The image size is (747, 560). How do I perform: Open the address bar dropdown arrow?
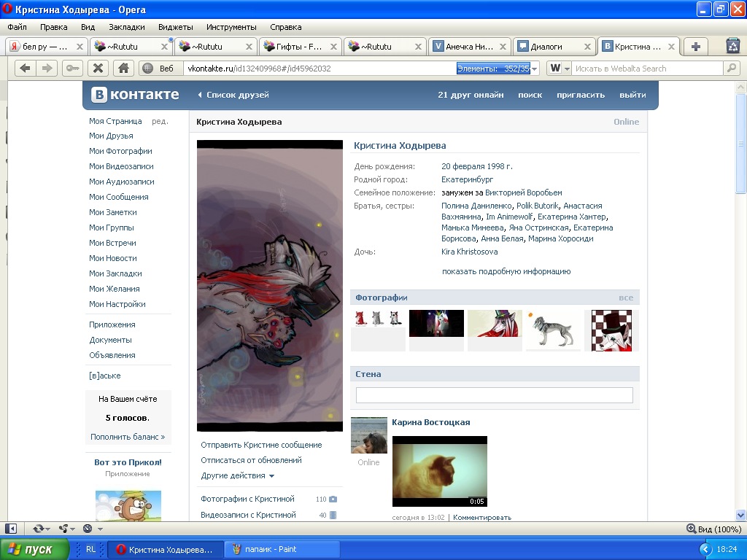tap(535, 69)
